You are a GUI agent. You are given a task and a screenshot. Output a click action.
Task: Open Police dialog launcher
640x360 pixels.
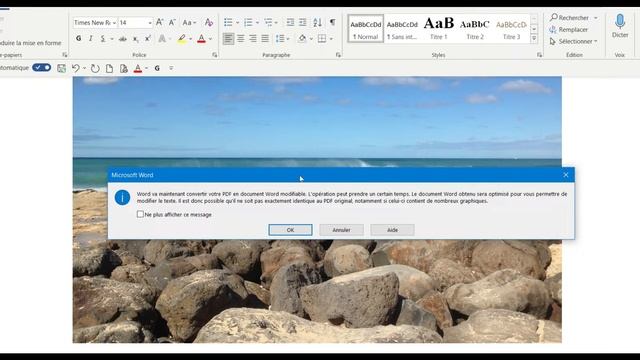click(x=215, y=55)
